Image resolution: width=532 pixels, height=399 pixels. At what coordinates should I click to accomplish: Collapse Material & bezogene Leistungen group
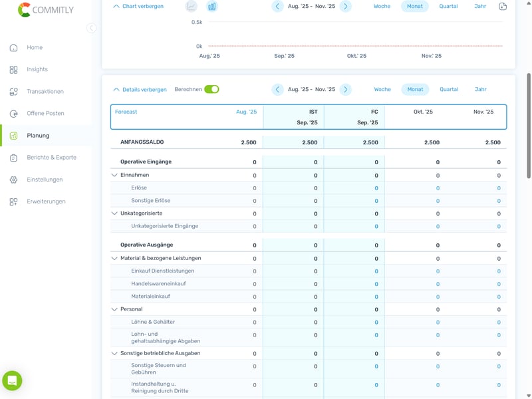[114, 259]
